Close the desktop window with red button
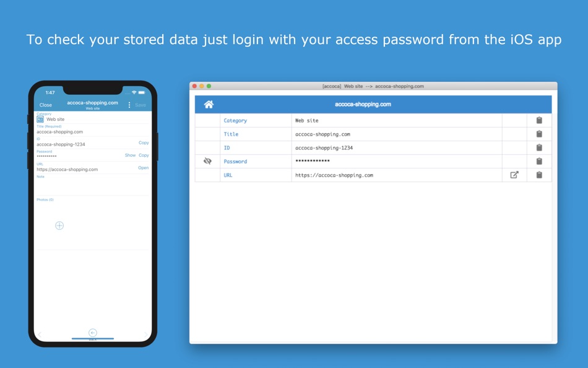 click(194, 86)
